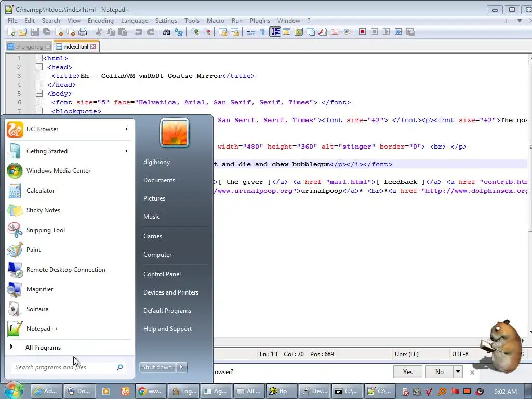The height and width of the screenshot is (399, 532).
Task: Click the Redo arrow icon
Action: [150, 32]
